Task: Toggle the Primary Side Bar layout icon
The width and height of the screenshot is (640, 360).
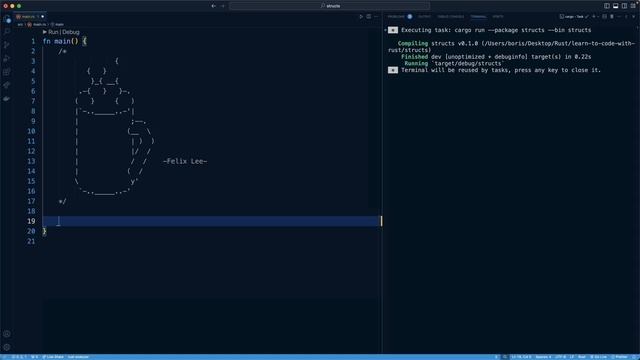Action: click(x=607, y=6)
